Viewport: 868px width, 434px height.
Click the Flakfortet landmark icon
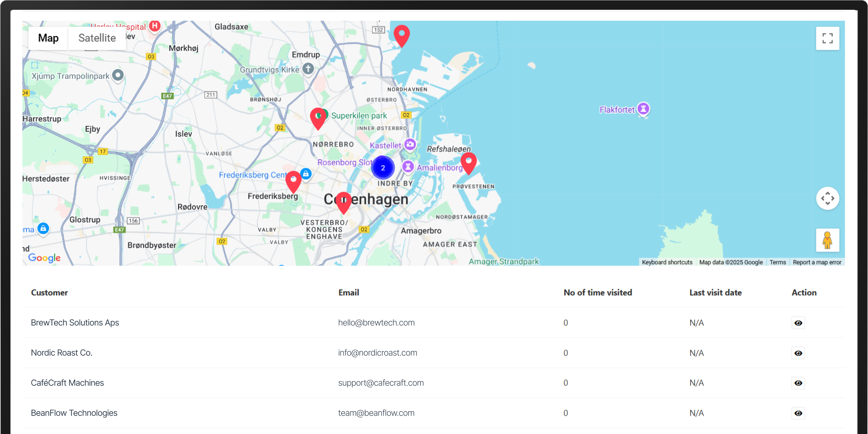point(643,109)
